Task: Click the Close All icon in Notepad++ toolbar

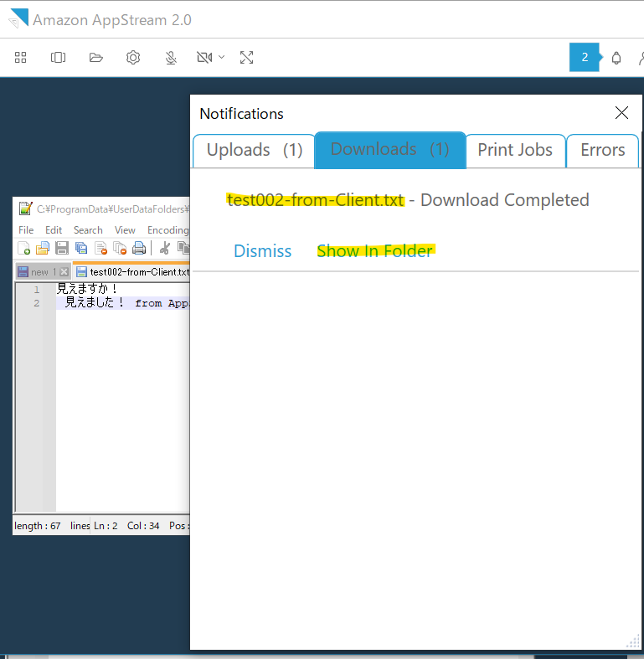Action: (x=121, y=249)
